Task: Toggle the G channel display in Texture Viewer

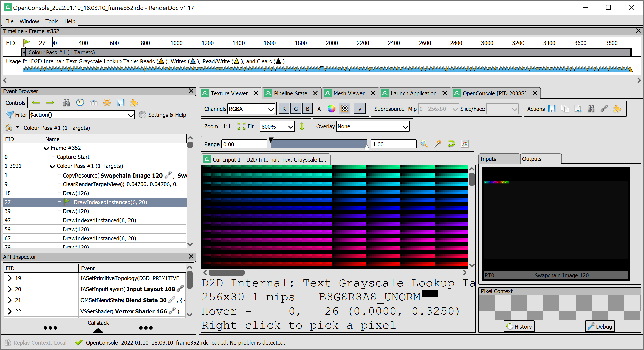Action: pyautogui.click(x=295, y=109)
